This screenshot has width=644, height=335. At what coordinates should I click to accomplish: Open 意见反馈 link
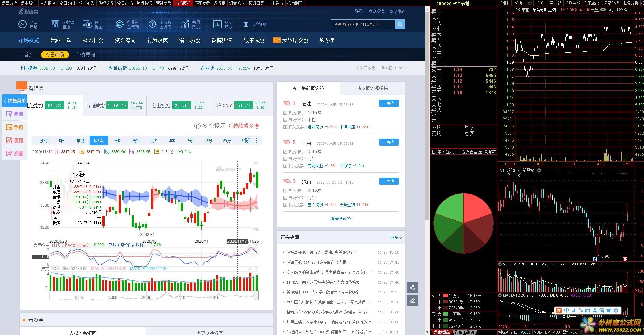pyautogui.click(x=376, y=11)
